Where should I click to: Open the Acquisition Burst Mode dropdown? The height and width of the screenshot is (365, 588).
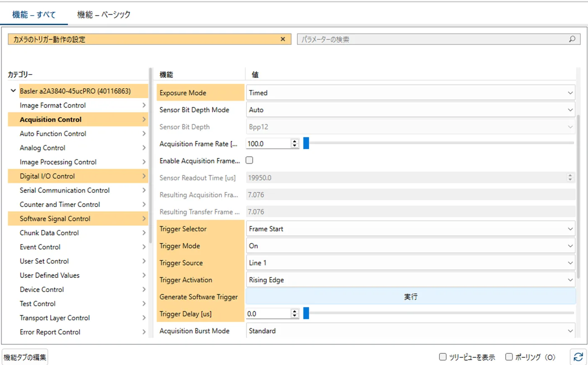pyautogui.click(x=411, y=331)
